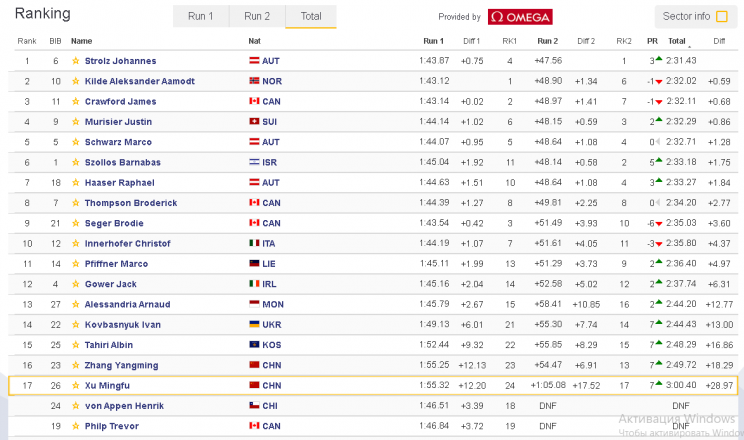Viewport: 744px width, 440px height.
Task: Open Pfiffner Marco's name link
Action: pos(116,264)
